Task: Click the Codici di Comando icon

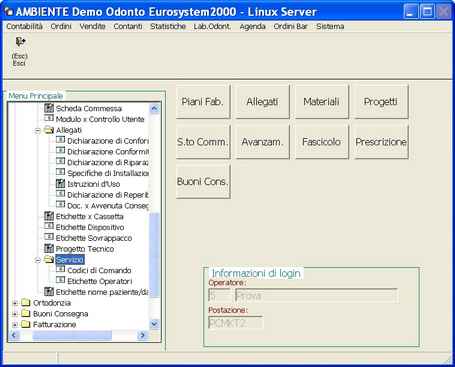Action: coord(60,269)
